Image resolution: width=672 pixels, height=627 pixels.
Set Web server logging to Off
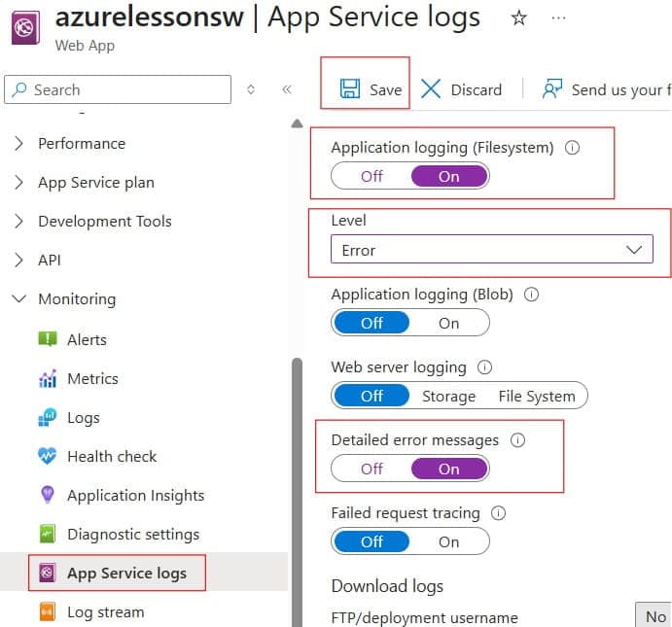pyautogui.click(x=371, y=396)
